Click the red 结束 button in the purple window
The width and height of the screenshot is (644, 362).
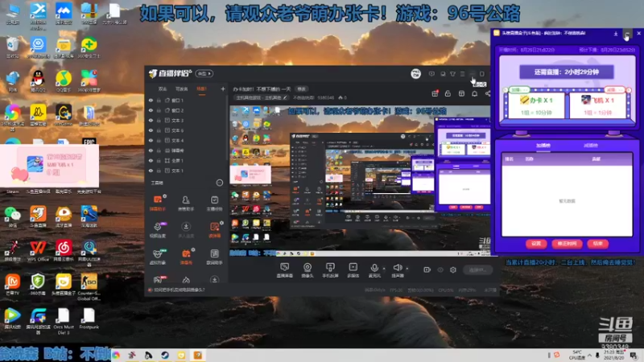[597, 244]
